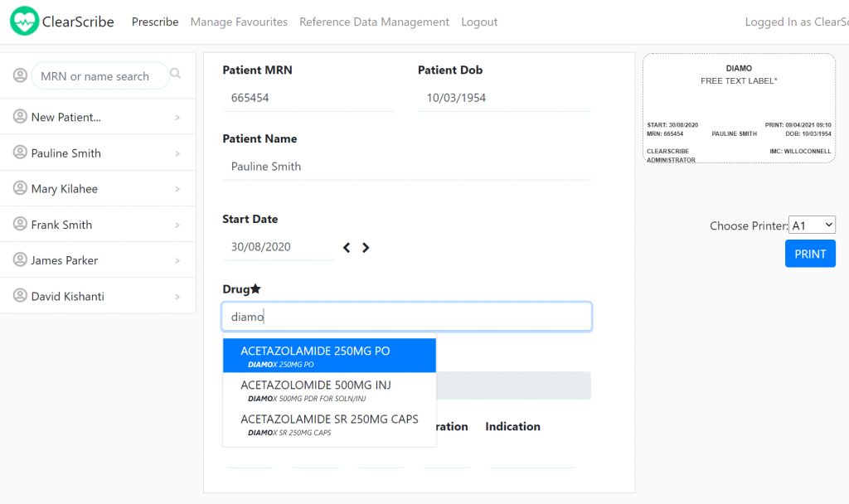This screenshot has width=849, height=504.
Task: Expand James Parker row chevron
Action: click(177, 261)
